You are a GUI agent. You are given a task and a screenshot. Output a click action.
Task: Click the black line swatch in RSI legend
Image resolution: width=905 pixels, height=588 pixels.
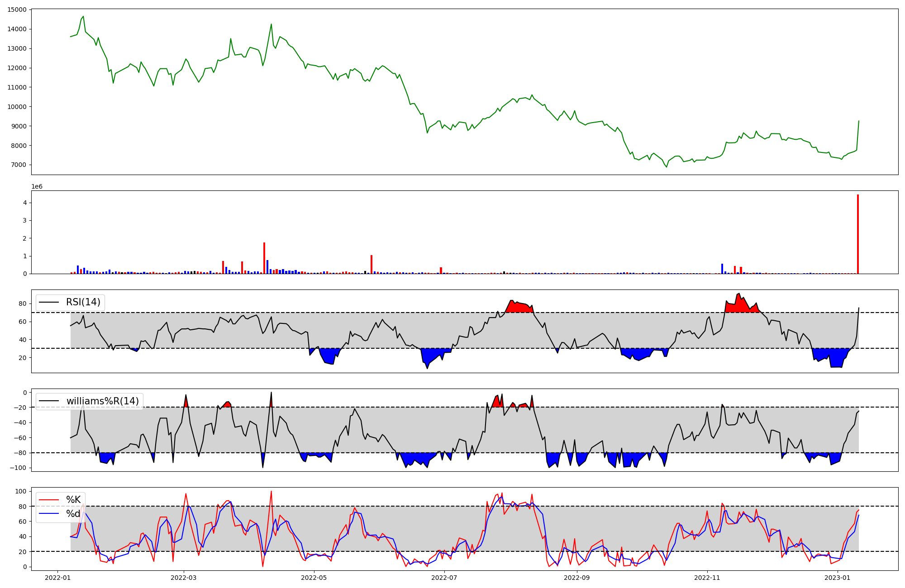coord(49,302)
